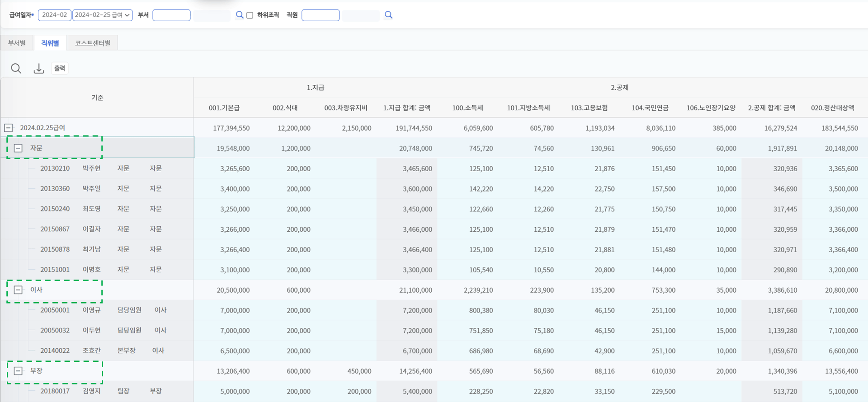Image resolution: width=868 pixels, height=402 pixels.
Task: Open the 2024-02-25 급여 dropdown
Action: (x=103, y=15)
